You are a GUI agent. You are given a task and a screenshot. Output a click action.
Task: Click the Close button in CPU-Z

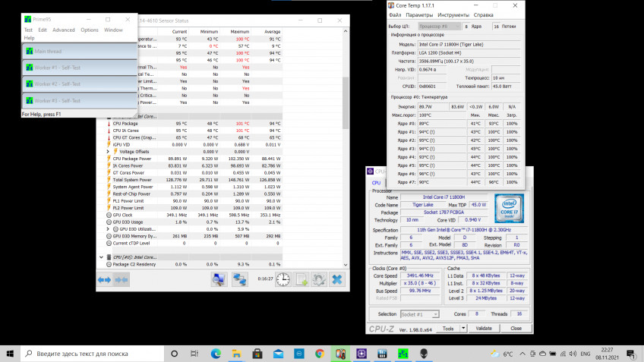pos(516,329)
